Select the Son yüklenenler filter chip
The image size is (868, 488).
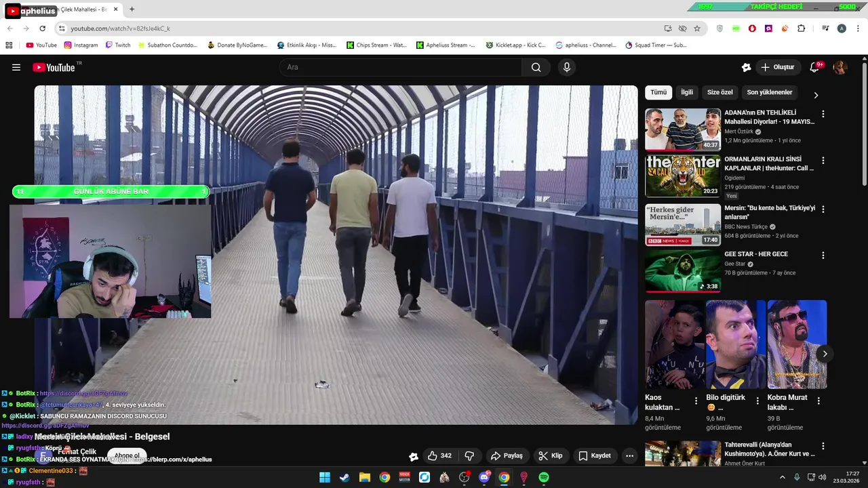(770, 92)
